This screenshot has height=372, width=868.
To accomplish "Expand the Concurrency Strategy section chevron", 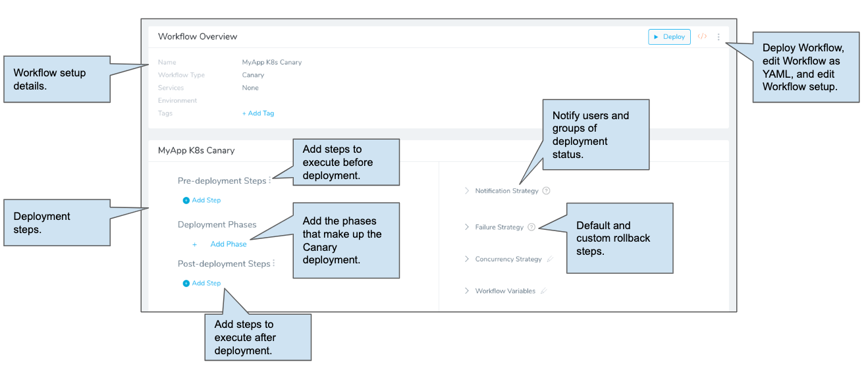I will click(467, 259).
